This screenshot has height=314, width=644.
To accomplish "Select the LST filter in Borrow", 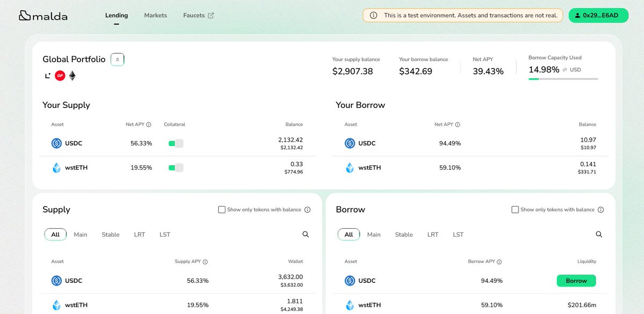I will pyautogui.click(x=458, y=235).
